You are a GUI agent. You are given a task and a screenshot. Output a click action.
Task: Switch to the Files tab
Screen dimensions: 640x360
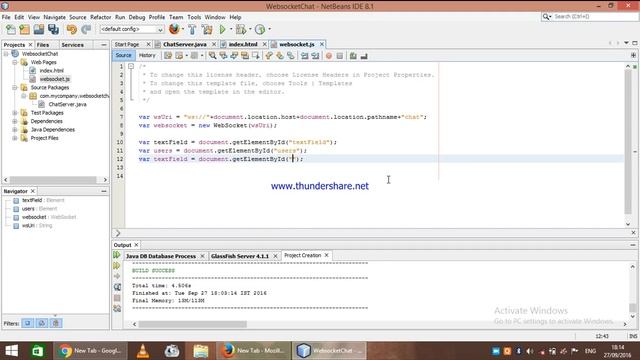point(43,45)
